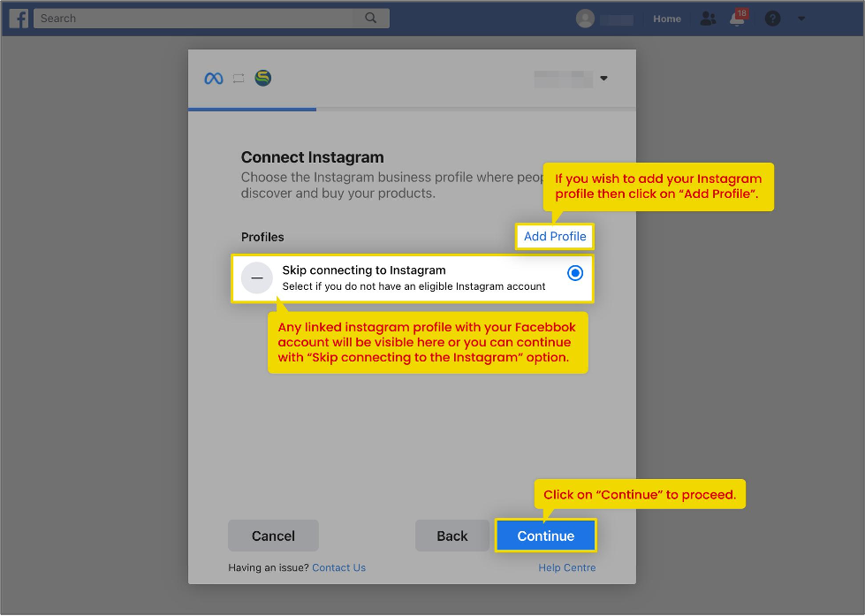Click the Meta logo in dialog
The width and height of the screenshot is (865, 616).
point(214,79)
